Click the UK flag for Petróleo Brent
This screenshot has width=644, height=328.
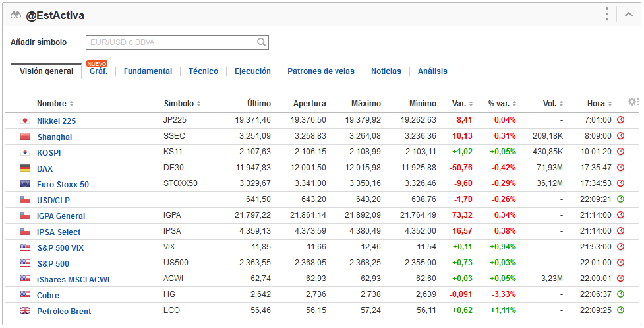point(25,311)
